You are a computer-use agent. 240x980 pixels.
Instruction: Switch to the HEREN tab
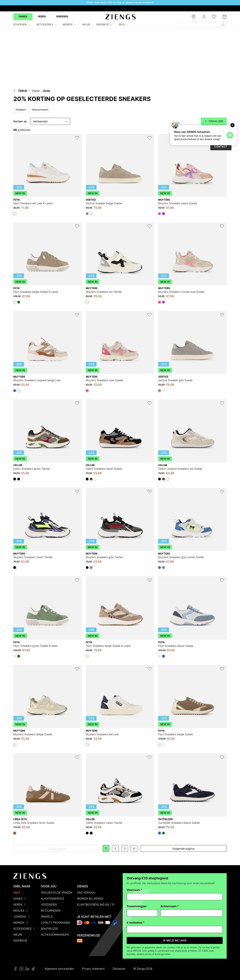42,16
